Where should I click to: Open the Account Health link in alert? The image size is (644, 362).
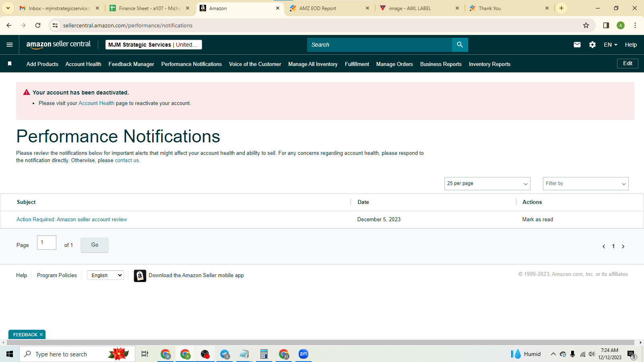96,103
